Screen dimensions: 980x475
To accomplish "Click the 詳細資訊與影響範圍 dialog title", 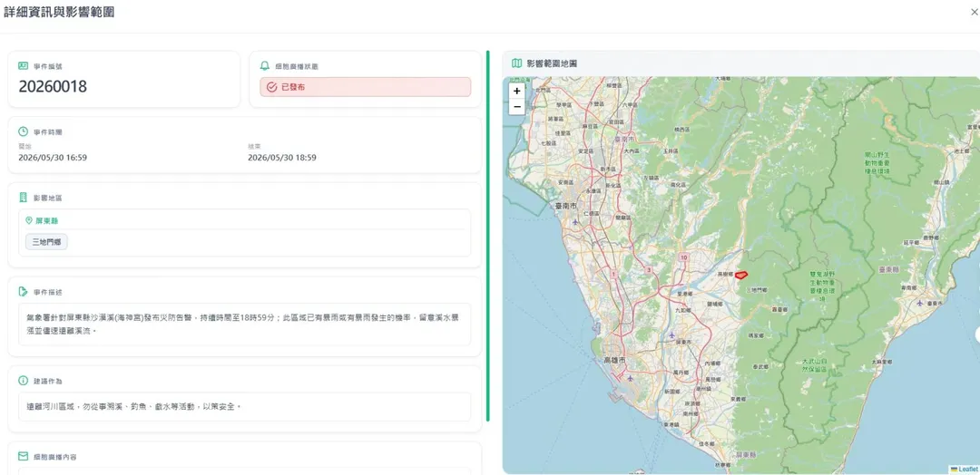I will coord(59,12).
